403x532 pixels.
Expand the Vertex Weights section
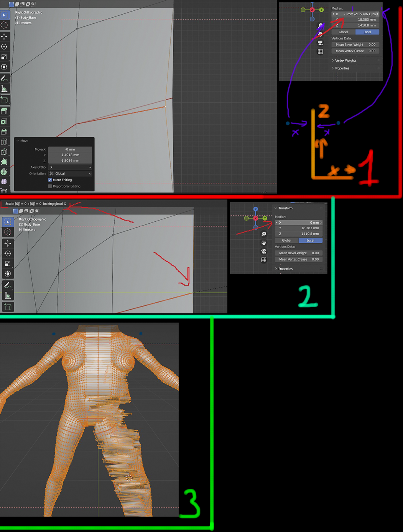(345, 61)
